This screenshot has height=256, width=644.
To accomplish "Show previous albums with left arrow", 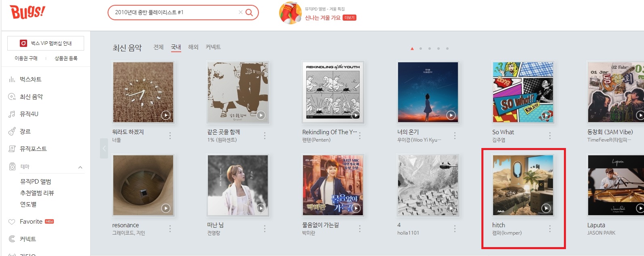I will tap(104, 148).
